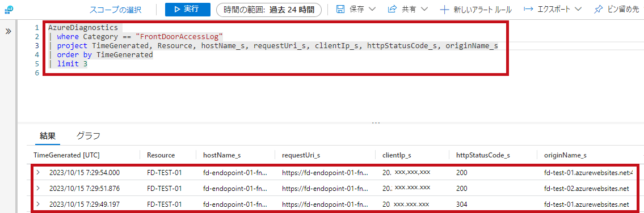Select the 2023/10/15 7:29:51.876 cell
This screenshot has width=644, height=213.
(x=85, y=189)
